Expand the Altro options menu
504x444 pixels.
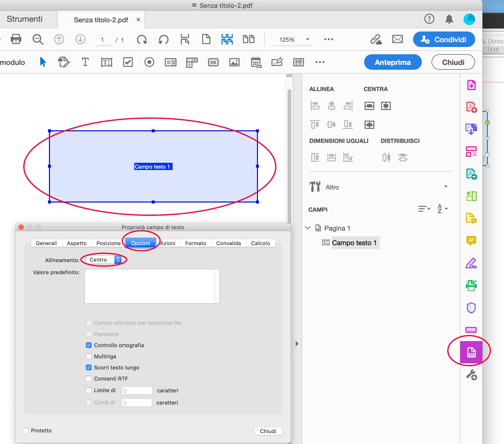(x=446, y=187)
